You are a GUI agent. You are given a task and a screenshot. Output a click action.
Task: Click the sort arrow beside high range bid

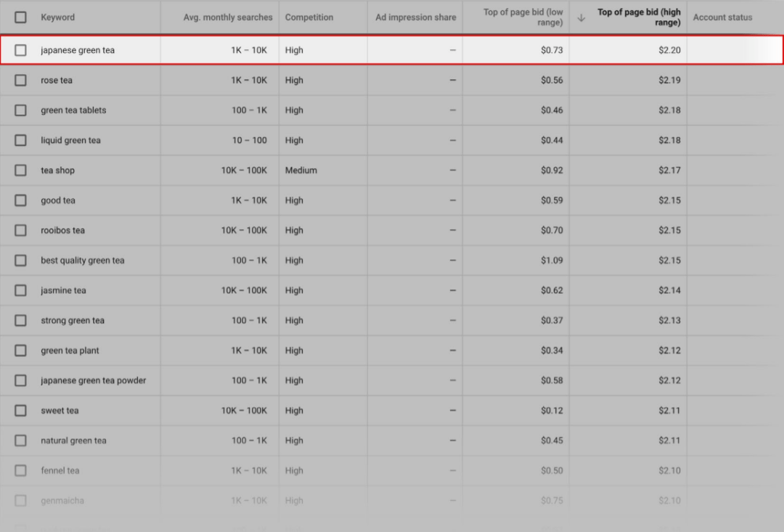pos(581,17)
